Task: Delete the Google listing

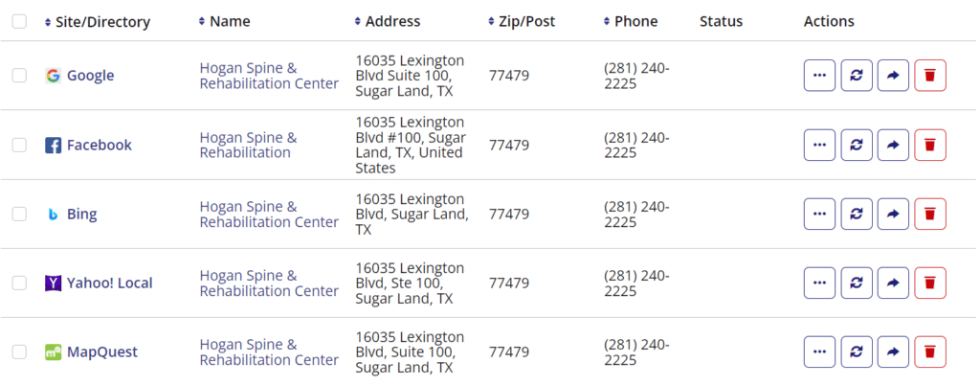Action: [930, 76]
